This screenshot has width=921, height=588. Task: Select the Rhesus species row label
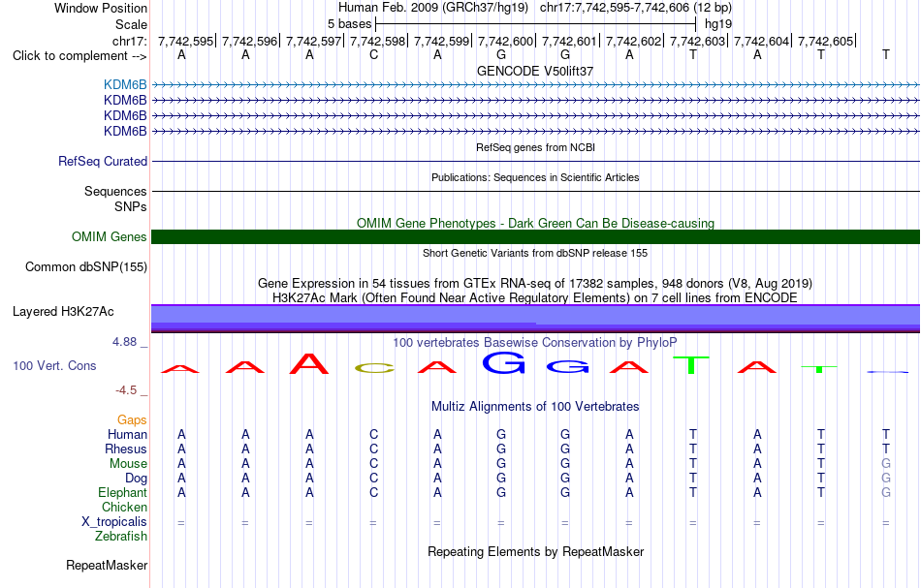[126, 449]
